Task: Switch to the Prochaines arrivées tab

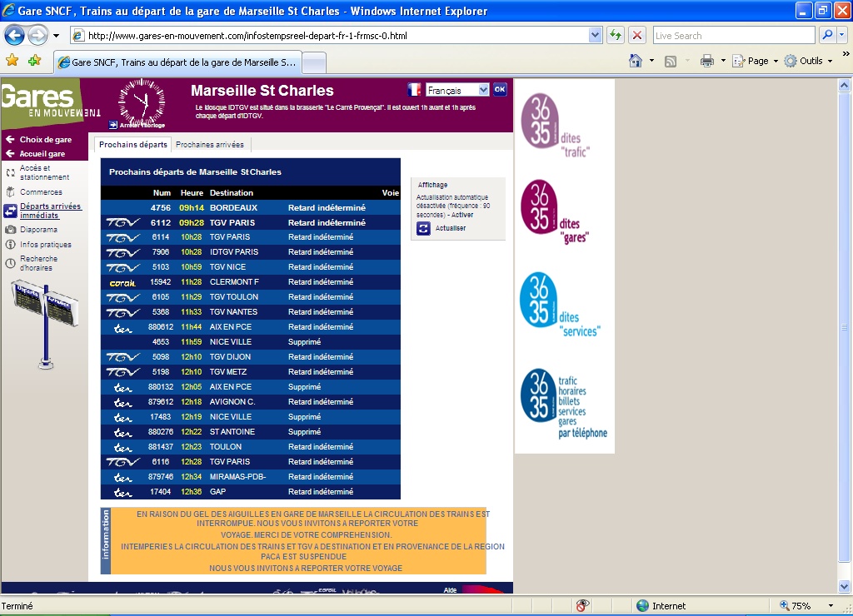Action: coord(209,145)
